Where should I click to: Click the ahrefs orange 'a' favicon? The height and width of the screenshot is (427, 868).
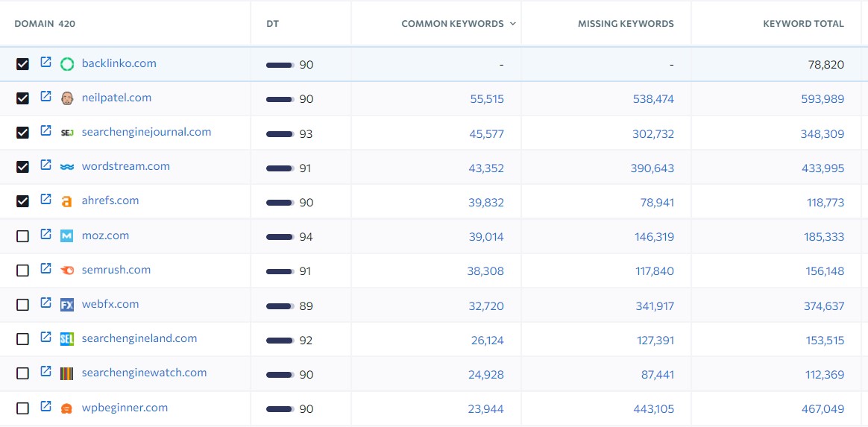click(67, 202)
